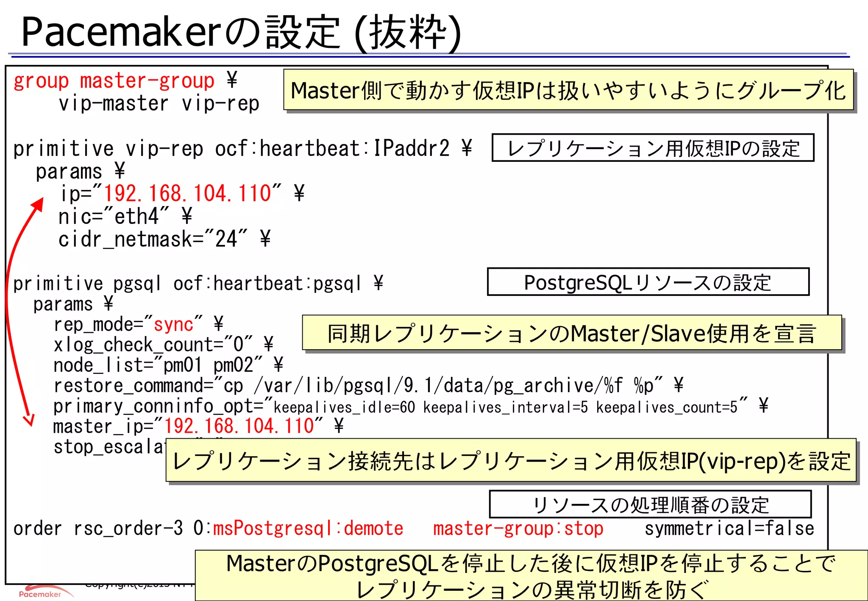
Task: Click the red master_ip address value
Action: [239, 426]
